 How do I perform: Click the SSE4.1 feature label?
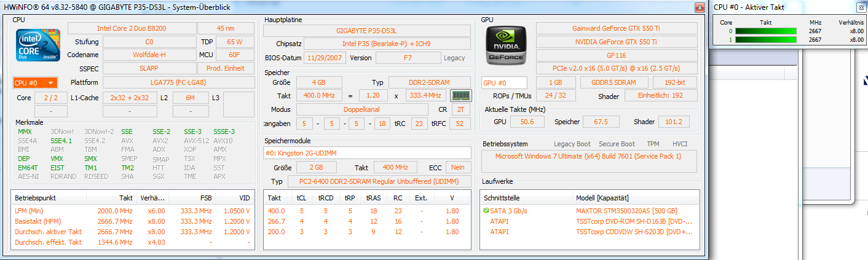(62, 141)
